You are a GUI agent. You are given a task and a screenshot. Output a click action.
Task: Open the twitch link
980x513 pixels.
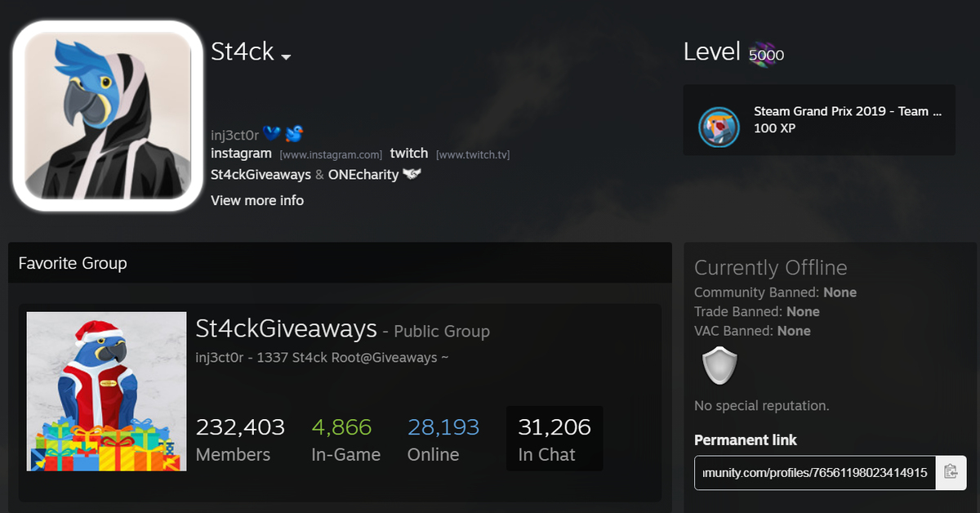point(409,154)
